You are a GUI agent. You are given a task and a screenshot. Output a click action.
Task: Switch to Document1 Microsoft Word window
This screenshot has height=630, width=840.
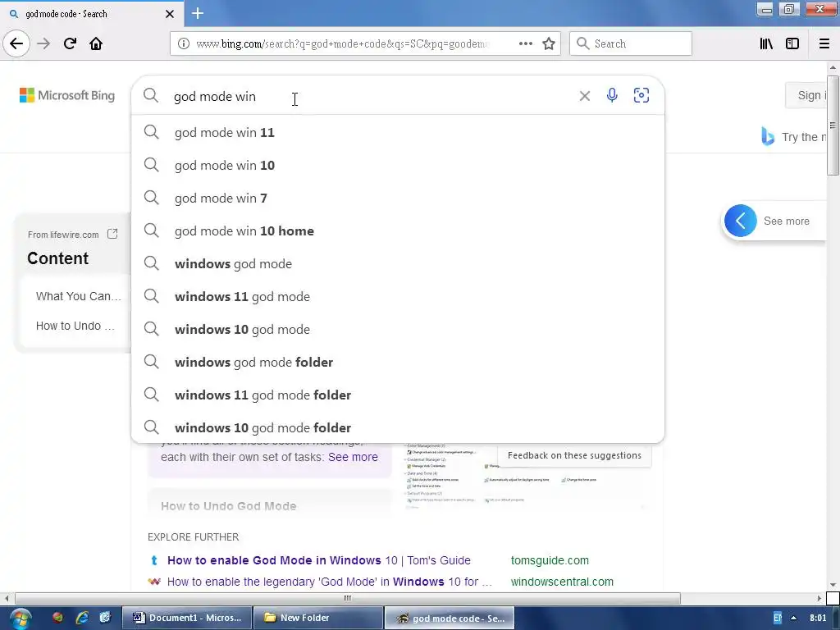(187, 618)
